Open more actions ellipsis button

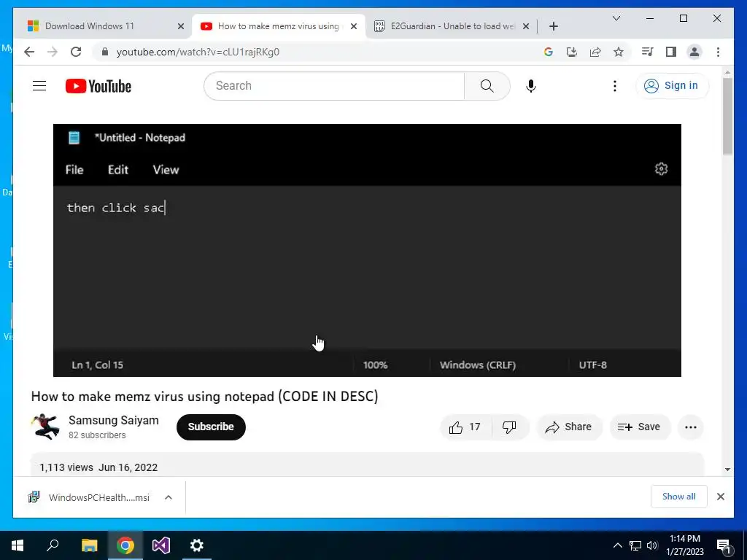(690, 427)
